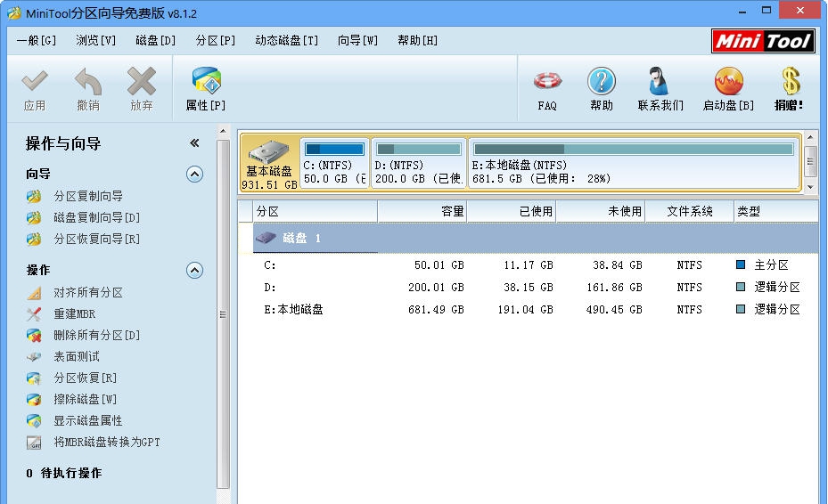The width and height of the screenshot is (828, 504).
Task: Select the C: partition row name
Action: [270, 265]
